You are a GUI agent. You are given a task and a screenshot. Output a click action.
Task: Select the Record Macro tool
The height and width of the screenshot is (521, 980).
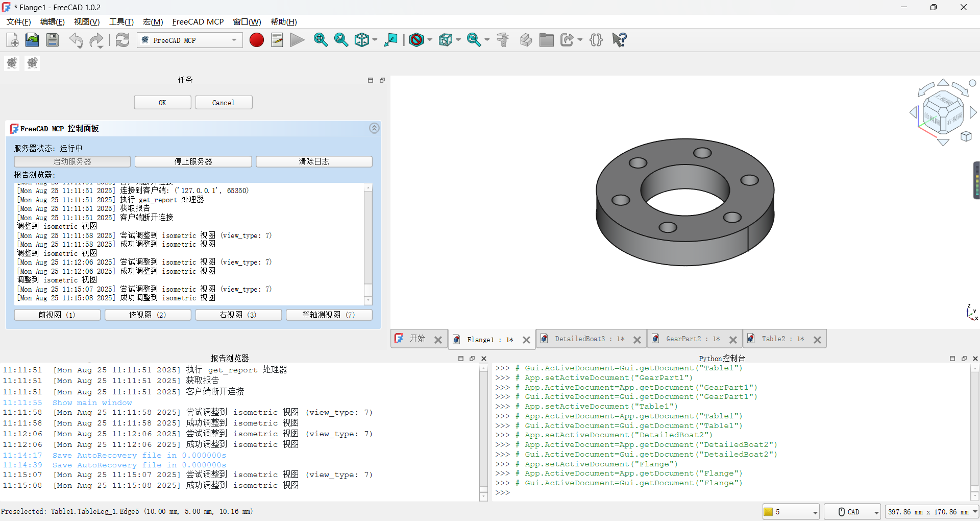(x=257, y=40)
